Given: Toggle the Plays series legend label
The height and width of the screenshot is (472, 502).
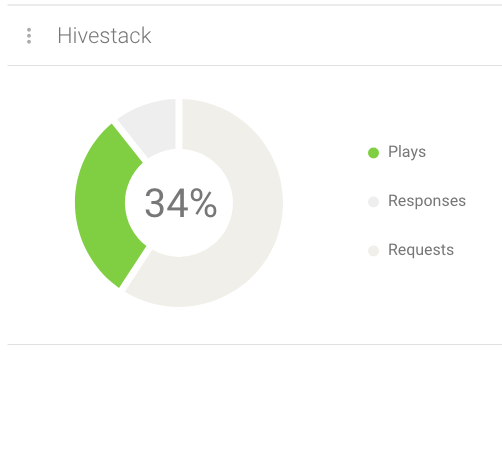Looking at the screenshot, I should (x=407, y=152).
